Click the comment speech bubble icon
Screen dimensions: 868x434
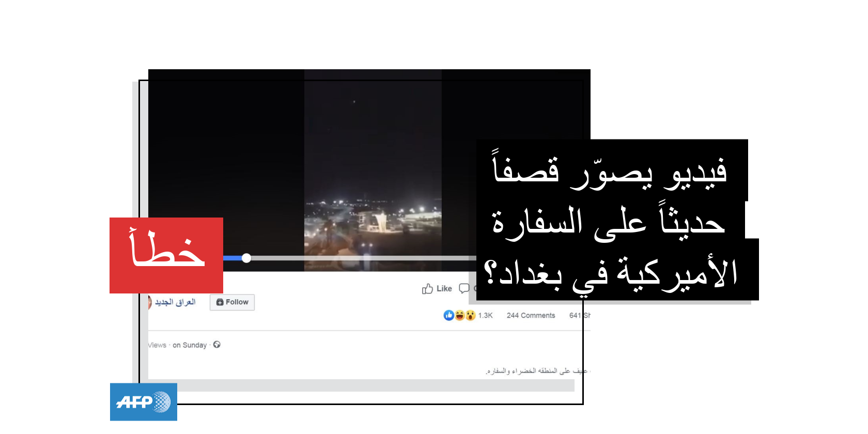464,288
